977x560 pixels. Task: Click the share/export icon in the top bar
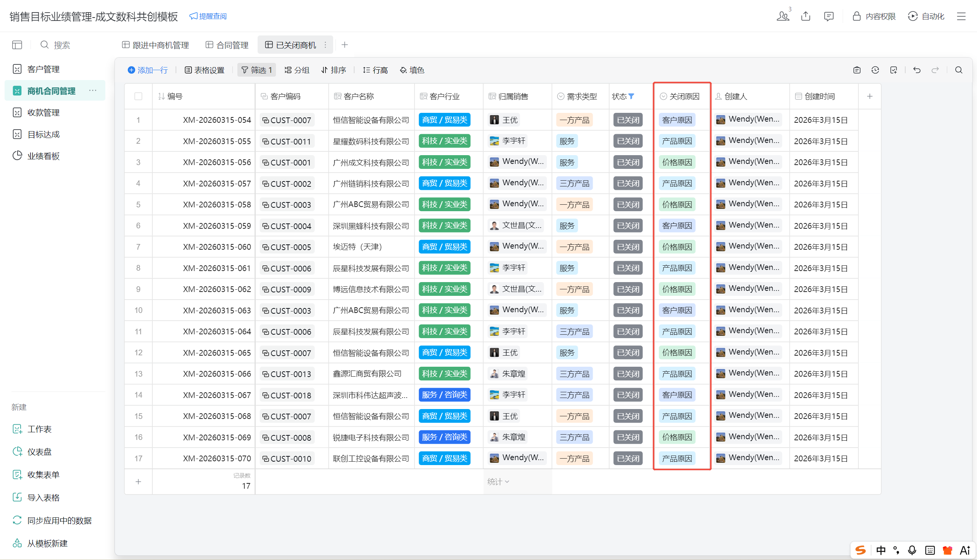pyautogui.click(x=806, y=16)
